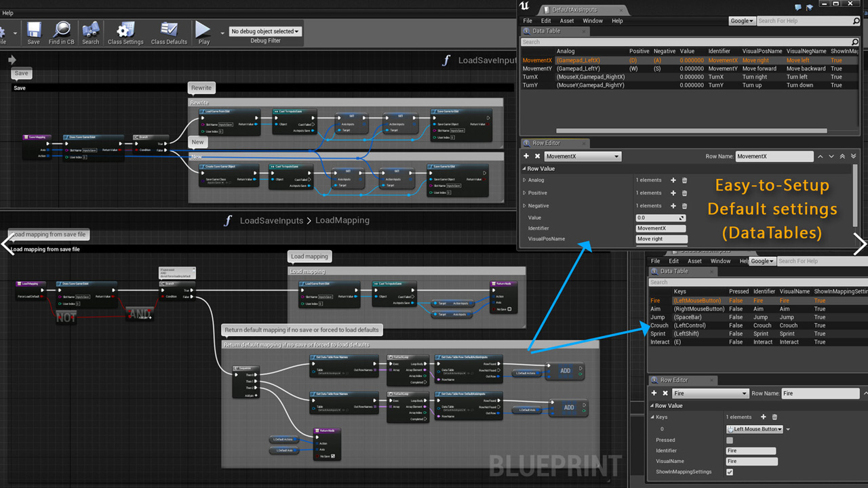Open the No debug object selected dropdown
This screenshot has width=868, height=488.
[x=264, y=31]
